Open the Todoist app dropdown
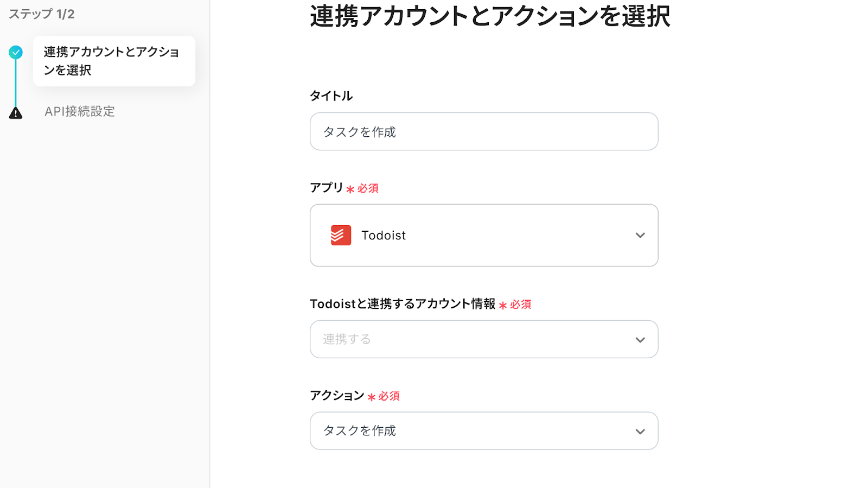 click(483, 236)
